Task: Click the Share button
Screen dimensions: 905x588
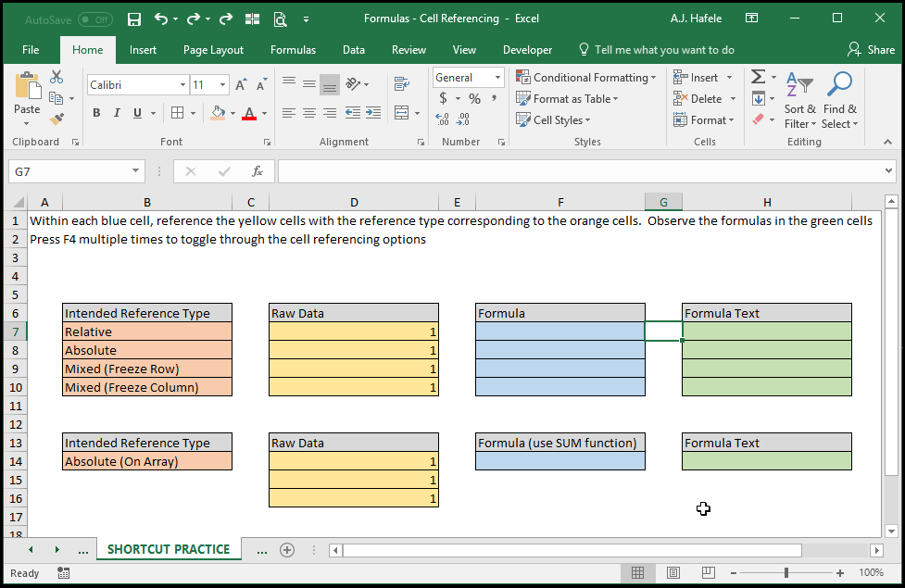Action: click(871, 50)
